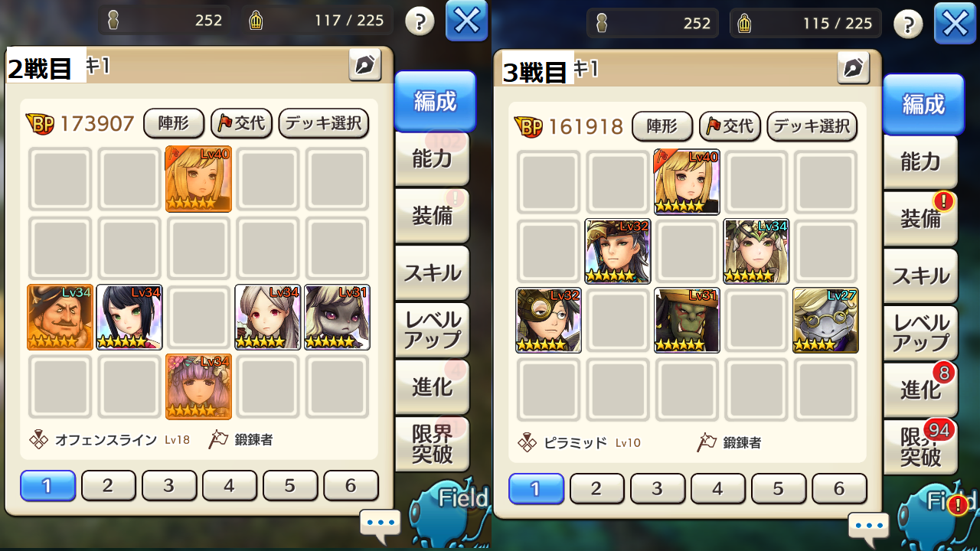Switch to deck 3 on the left panel

point(169,485)
